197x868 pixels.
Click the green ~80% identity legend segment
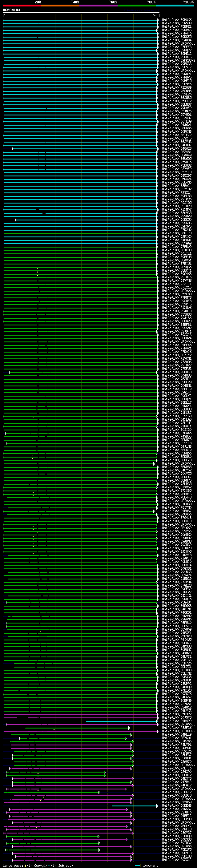pos(136,6)
